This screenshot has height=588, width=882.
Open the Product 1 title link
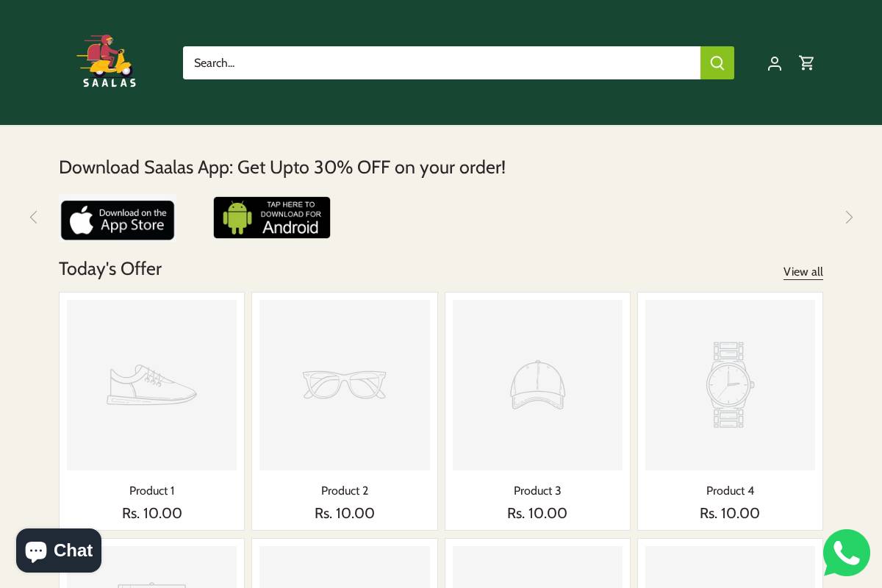[152, 491]
